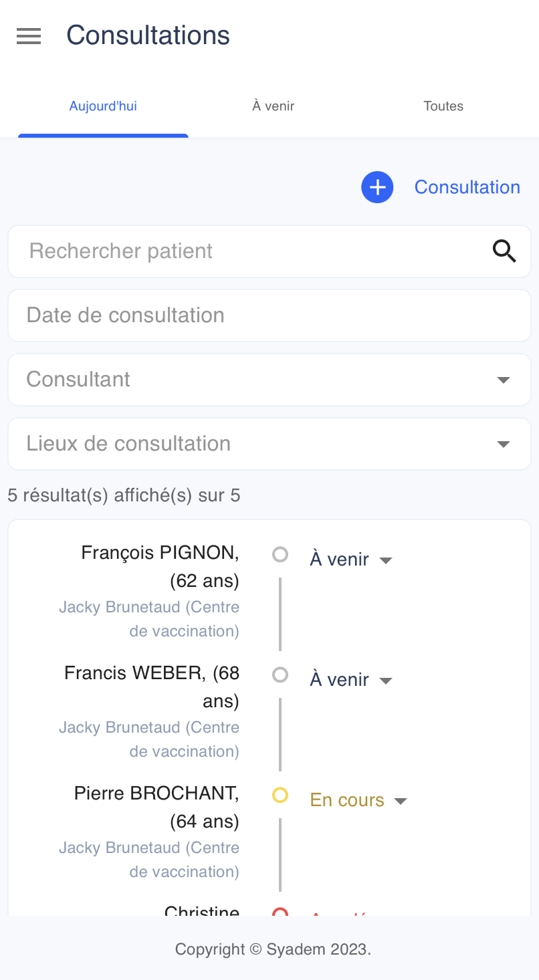
Task: Click Francis WEBER's grey status circle
Action: tap(280, 675)
